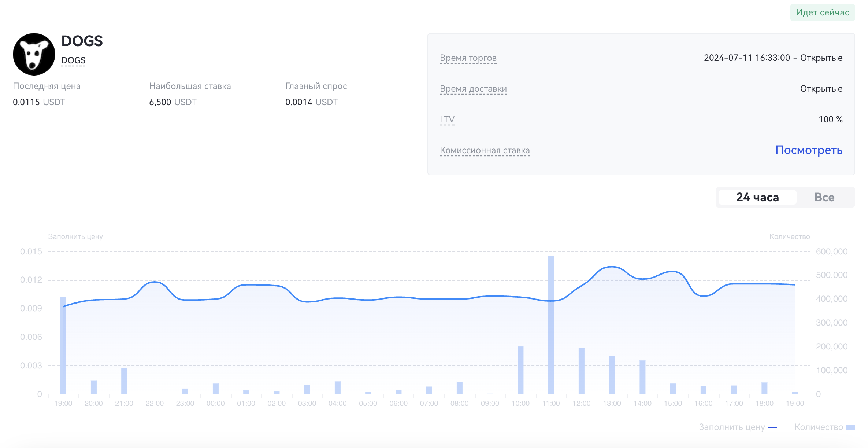The width and height of the screenshot is (868, 448).
Task: Select the 24 часа tab
Action: click(757, 197)
